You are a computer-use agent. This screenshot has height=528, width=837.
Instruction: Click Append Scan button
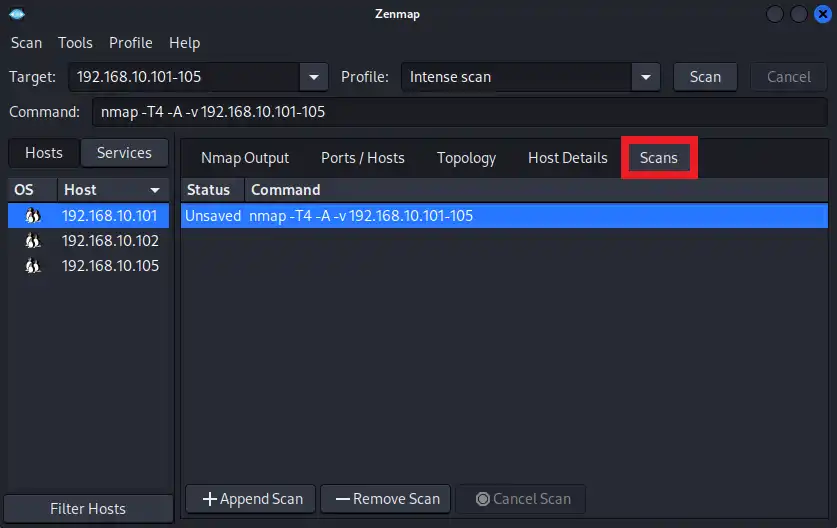[x=251, y=499]
